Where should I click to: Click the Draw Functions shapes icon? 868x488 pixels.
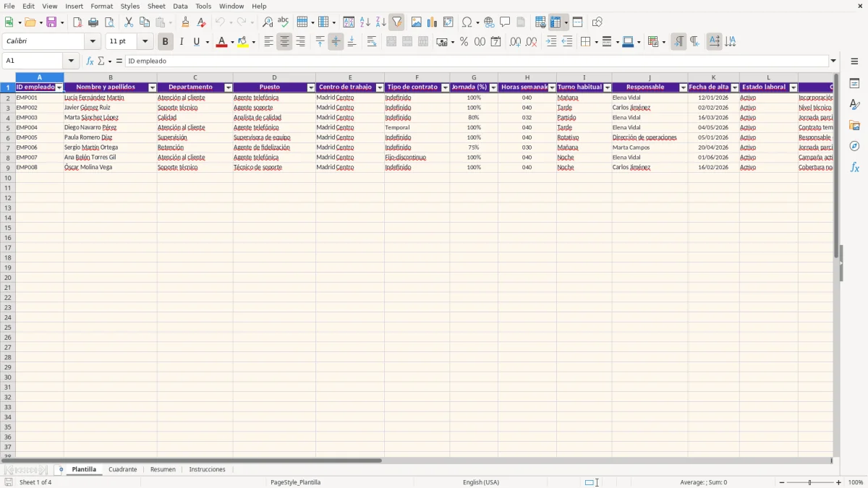[x=597, y=22]
